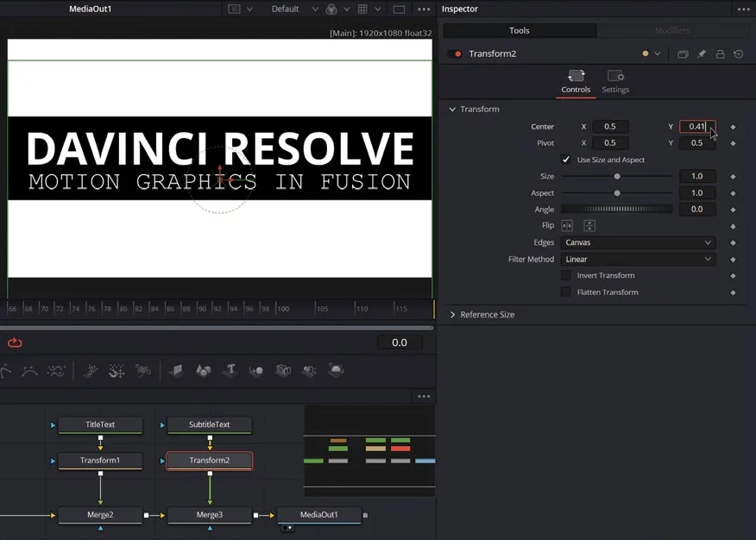Screen dimensions: 756x540
Task: Open the node editor three-dot menu
Action: pyautogui.click(x=424, y=397)
